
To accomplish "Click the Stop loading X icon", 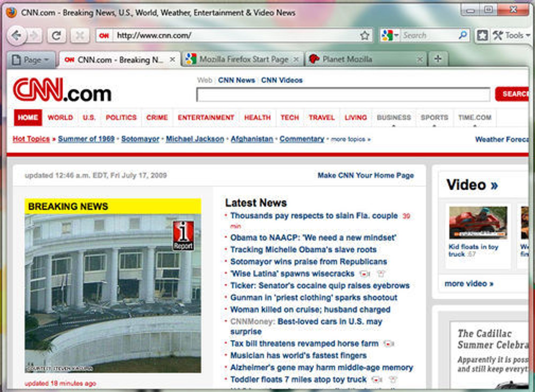I will [80, 36].
